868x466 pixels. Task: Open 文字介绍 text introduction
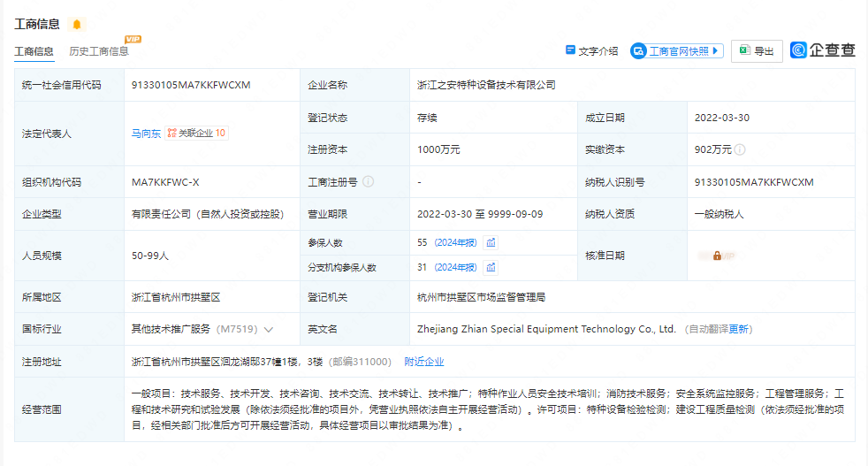pos(591,51)
